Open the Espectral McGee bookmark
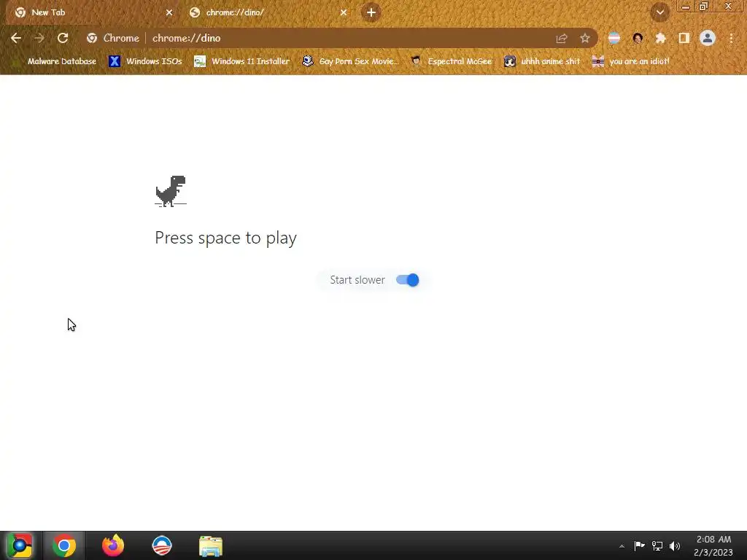The height and width of the screenshot is (560, 747). pos(452,61)
